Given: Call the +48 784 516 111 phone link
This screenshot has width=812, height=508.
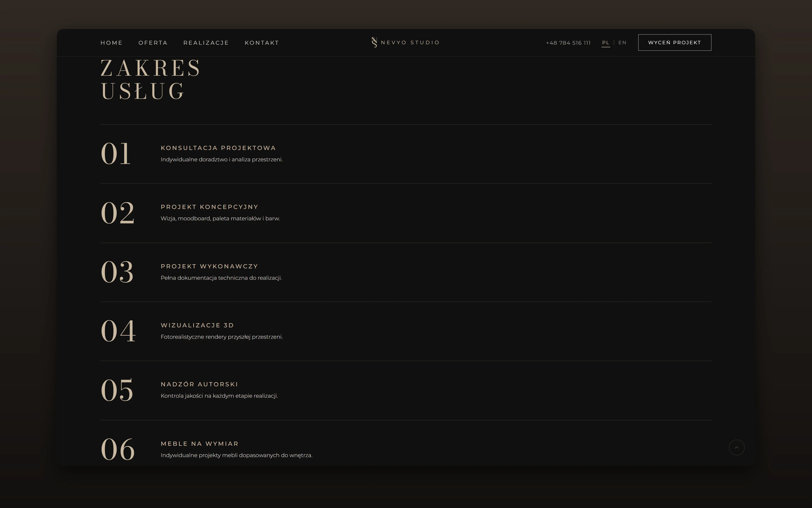Looking at the screenshot, I should pos(568,43).
